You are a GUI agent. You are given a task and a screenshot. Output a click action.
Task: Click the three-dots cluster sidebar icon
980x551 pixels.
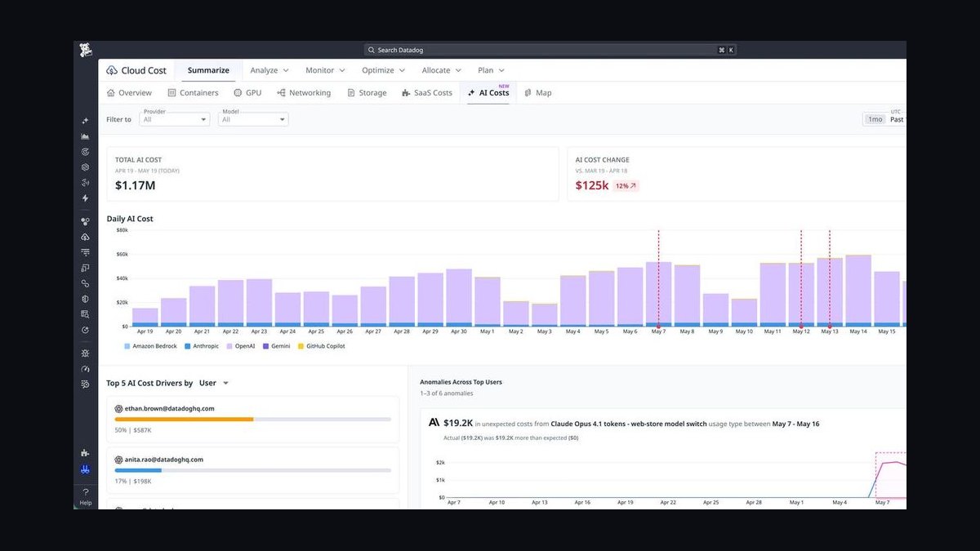(86, 221)
